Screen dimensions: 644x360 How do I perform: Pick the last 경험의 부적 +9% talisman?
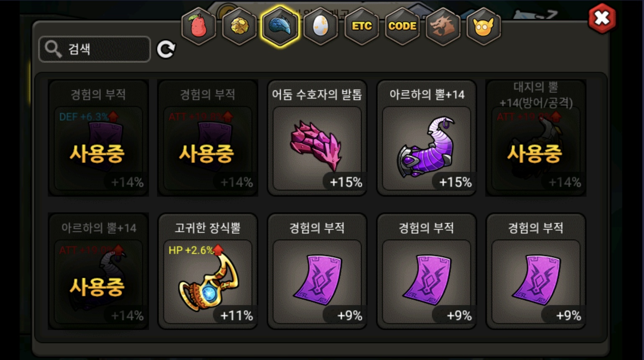pos(536,271)
